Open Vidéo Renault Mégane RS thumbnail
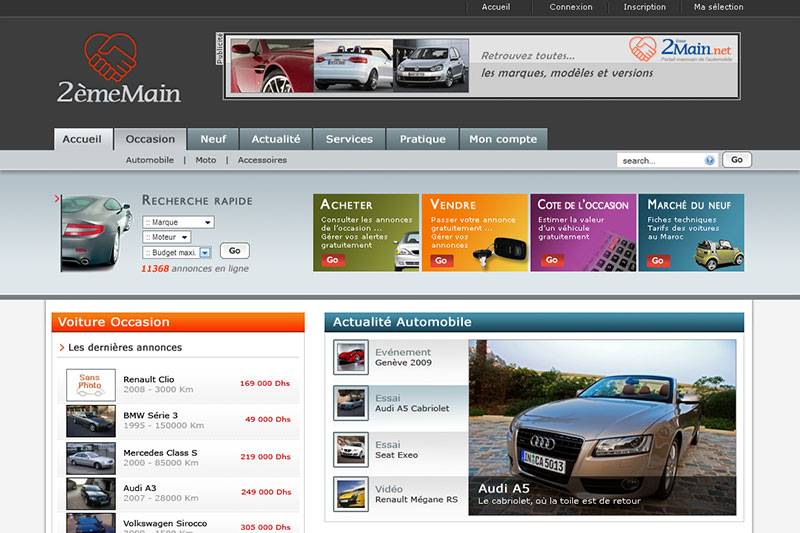800x533 pixels. click(351, 494)
